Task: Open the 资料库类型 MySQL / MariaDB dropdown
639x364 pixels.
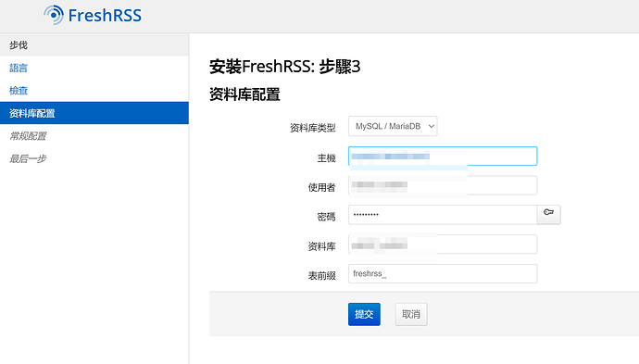Action: pyautogui.click(x=393, y=126)
